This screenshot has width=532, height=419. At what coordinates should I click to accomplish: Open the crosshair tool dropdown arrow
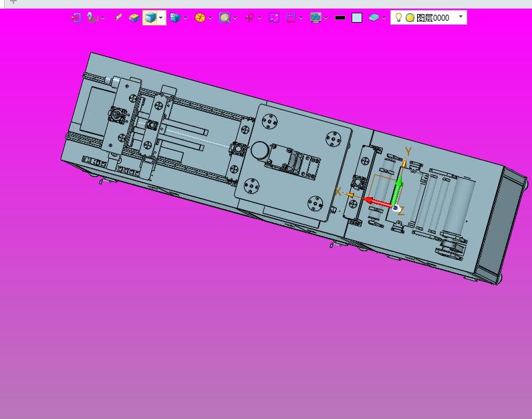pos(259,18)
